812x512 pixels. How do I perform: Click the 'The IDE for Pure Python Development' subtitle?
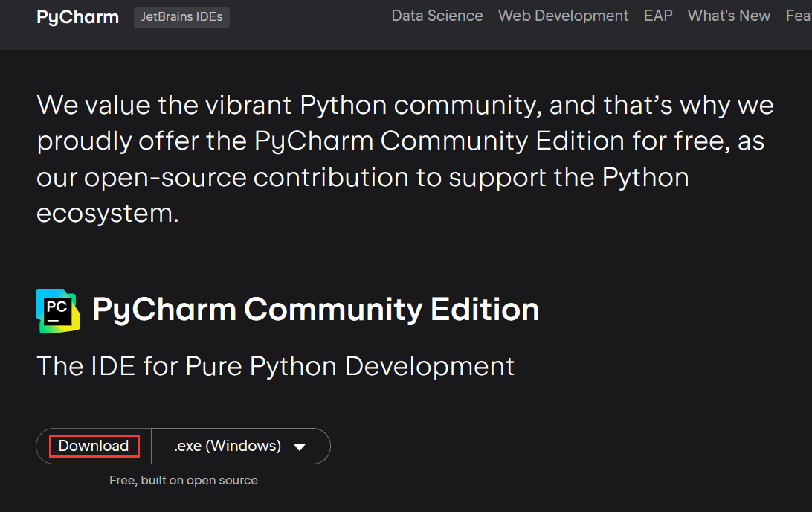click(x=275, y=366)
